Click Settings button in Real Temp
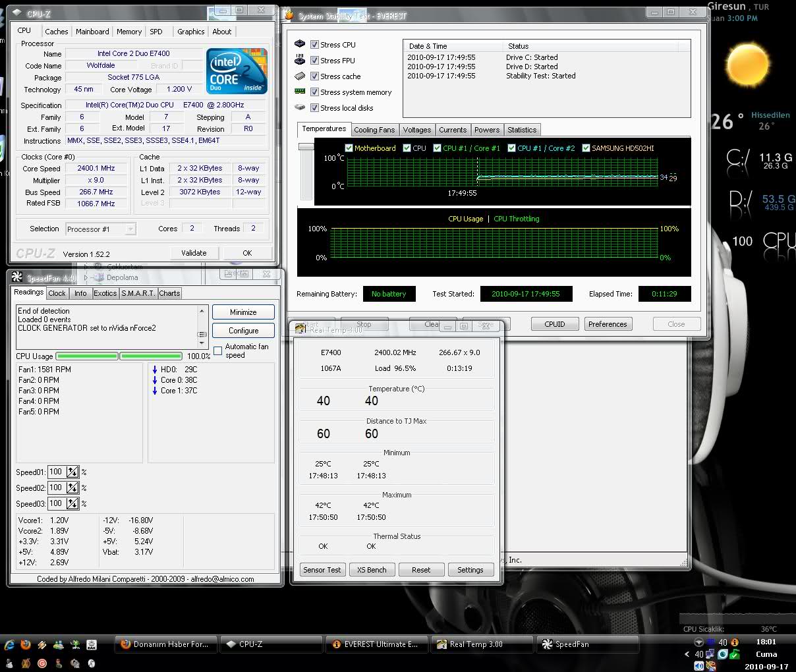The image size is (796, 672). (470, 570)
